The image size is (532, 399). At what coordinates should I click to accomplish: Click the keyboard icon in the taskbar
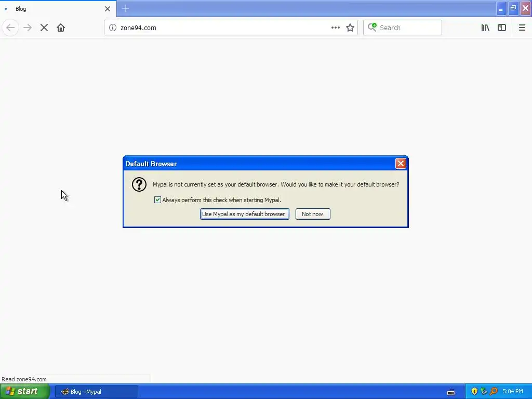pyautogui.click(x=451, y=392)
